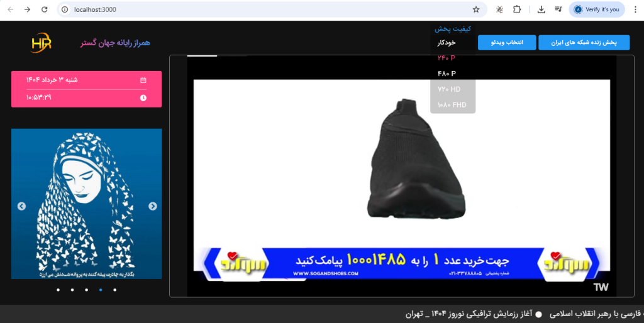Click the HR logo
The width and height of the screenshot is (644, 323).
(x=41, y=43)
